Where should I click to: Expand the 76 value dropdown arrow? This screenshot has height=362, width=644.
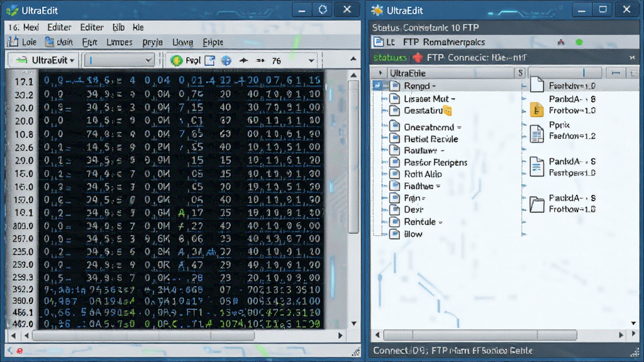click(311, 61)
